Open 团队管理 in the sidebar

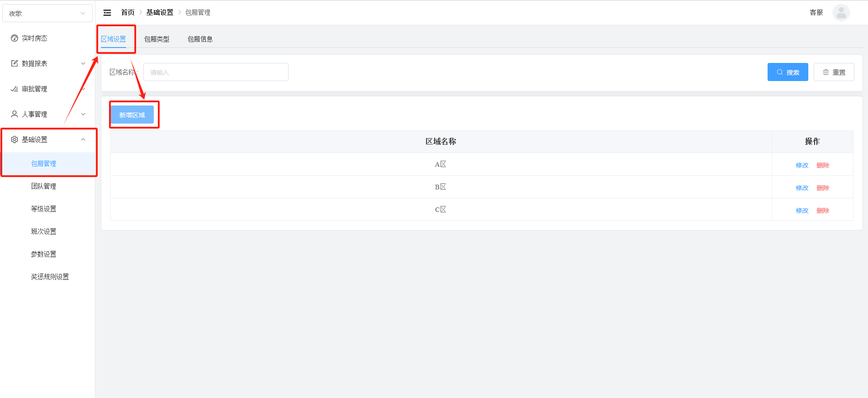tap(47, 186)
